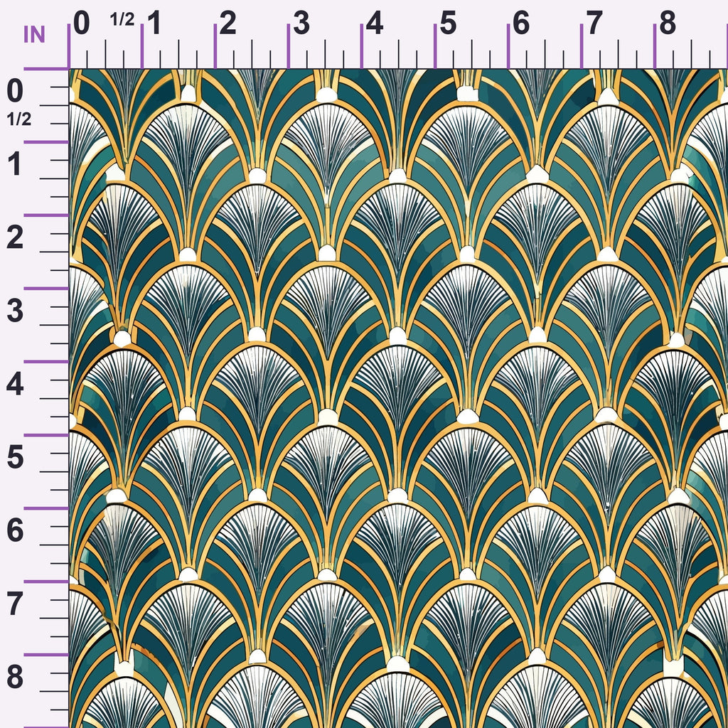This screenshot has height=728, width=728.
Task: Click the "2" on the vertical ruler
Action: pyautogui.click(x=15, y=238)
